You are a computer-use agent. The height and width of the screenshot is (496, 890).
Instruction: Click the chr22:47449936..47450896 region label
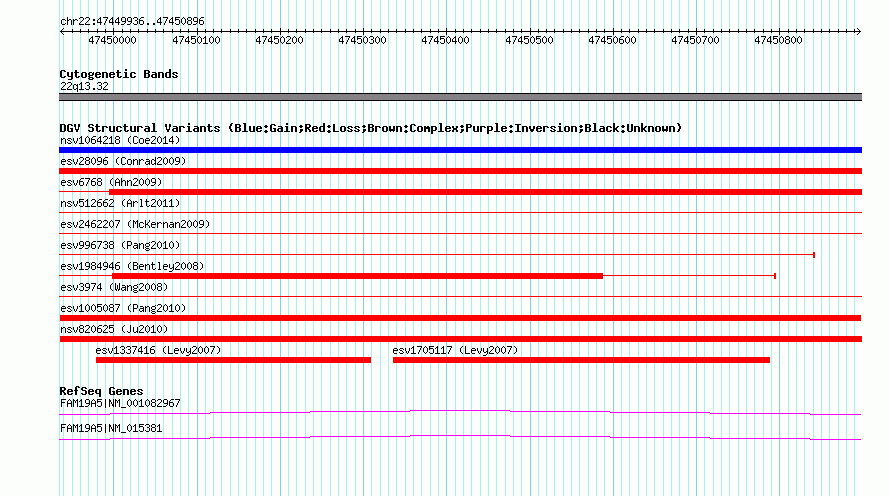(132, 21)
